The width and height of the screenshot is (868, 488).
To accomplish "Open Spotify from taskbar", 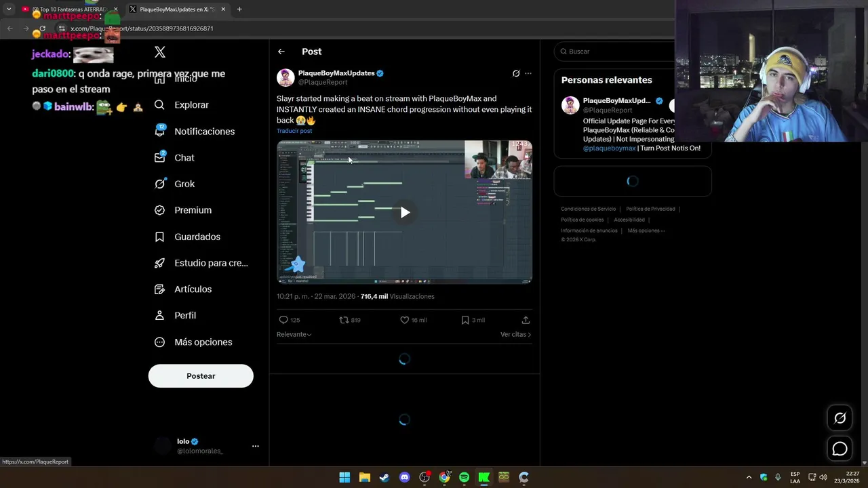I will [x=464, y=477].
